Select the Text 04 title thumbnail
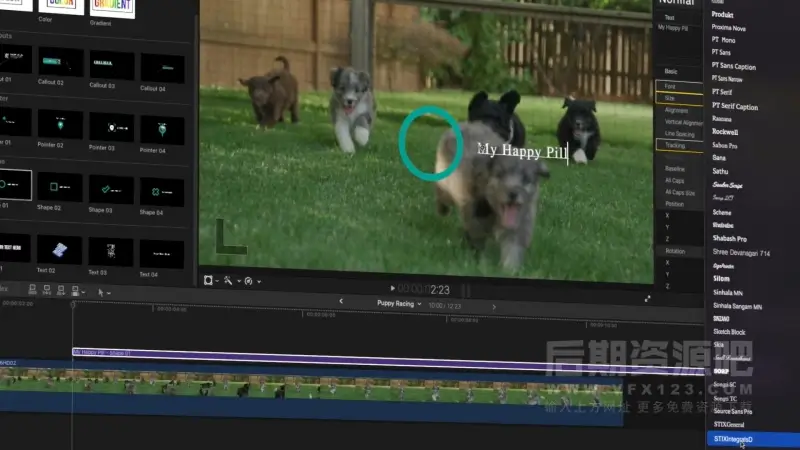 (x=162, y=254)
